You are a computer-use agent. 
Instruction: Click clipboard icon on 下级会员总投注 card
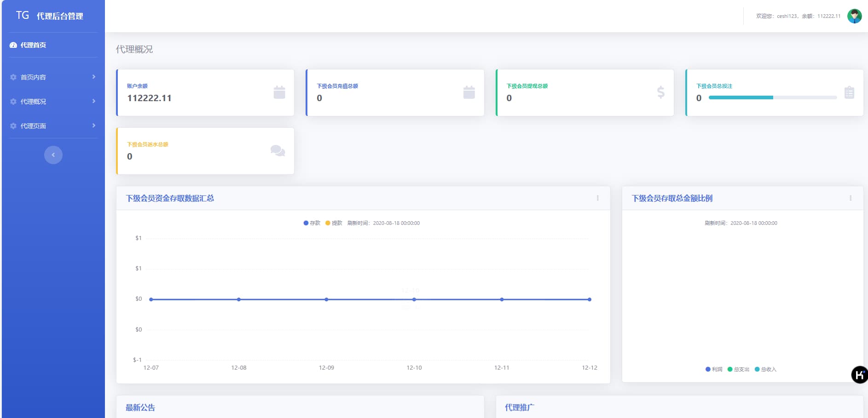coord(849,92)
